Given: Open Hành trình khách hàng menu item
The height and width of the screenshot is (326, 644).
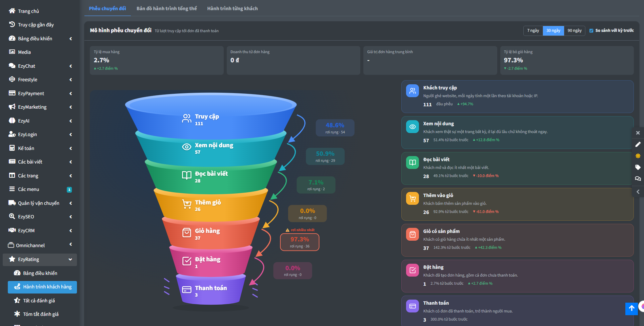Looking at the screenshot, I should (42, 287).
